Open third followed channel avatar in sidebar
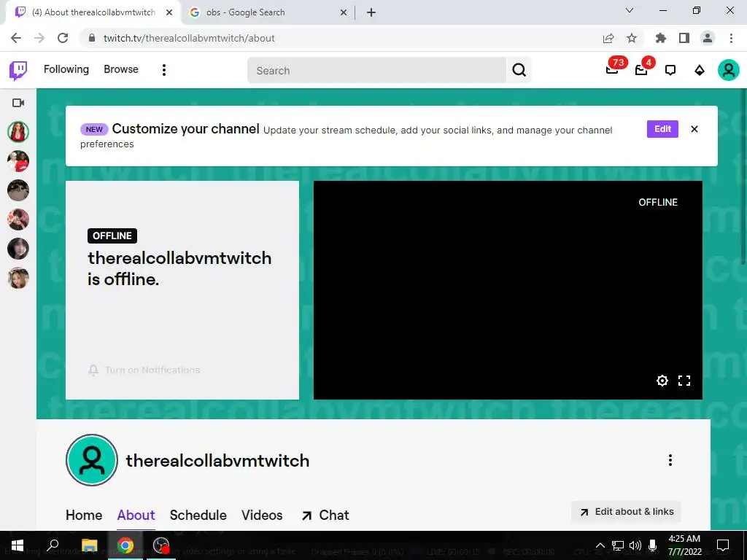The image size is (747, 560). coord(18,190)
